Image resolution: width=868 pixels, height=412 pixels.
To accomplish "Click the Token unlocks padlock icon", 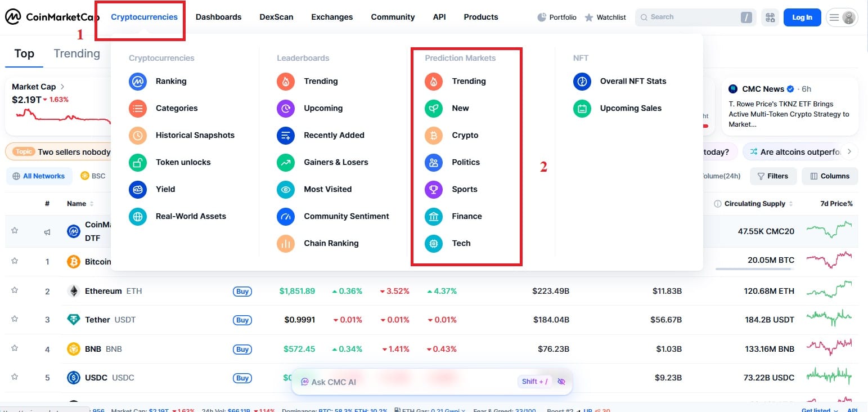I will pos(138,162).
